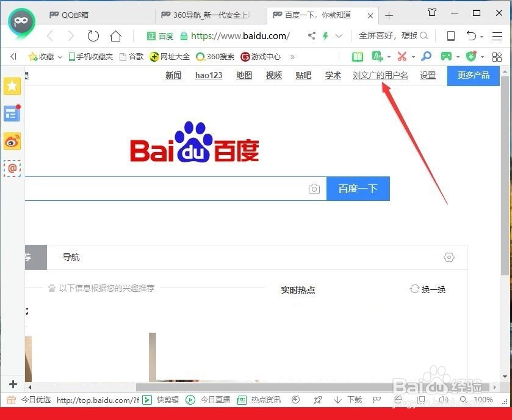Add a sidebar app with the plus icon

pos(13,384)
